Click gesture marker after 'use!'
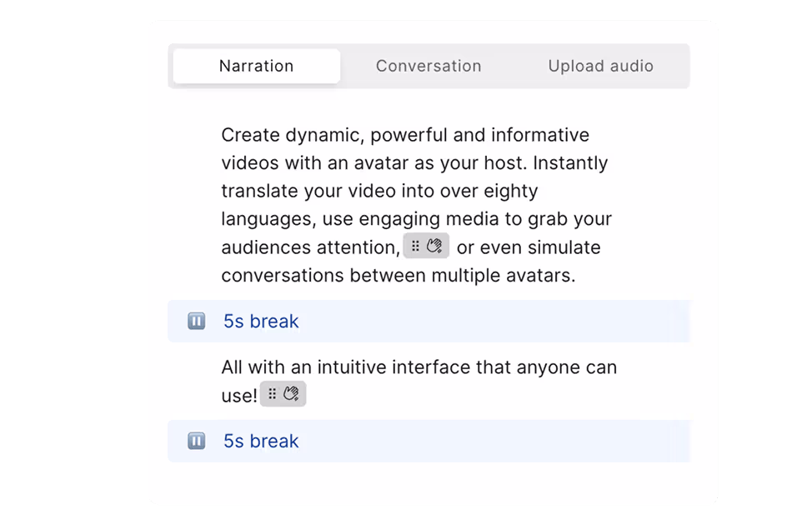The height and width of the screenshot is (524, 812). pyautogui.click(x=283, y=394)
